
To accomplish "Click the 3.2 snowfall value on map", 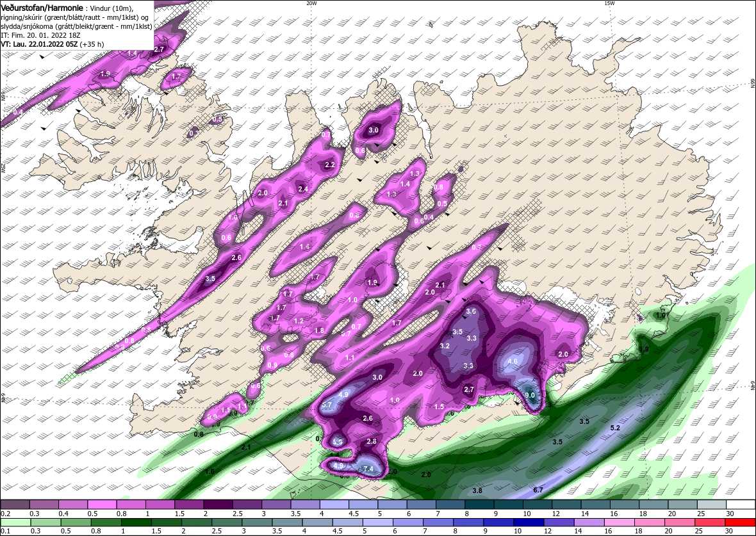I will (x=445, y=346).
